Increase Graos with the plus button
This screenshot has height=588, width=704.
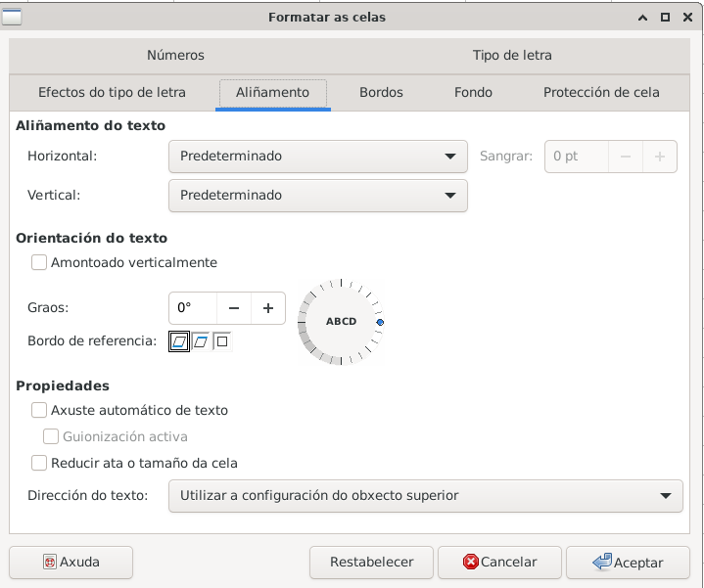(268, 308)
